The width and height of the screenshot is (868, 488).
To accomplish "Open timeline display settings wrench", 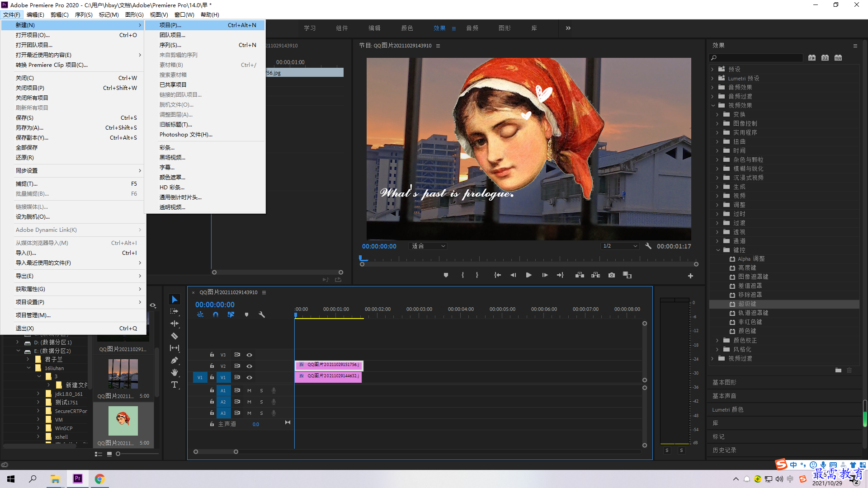I will (262, 314).
